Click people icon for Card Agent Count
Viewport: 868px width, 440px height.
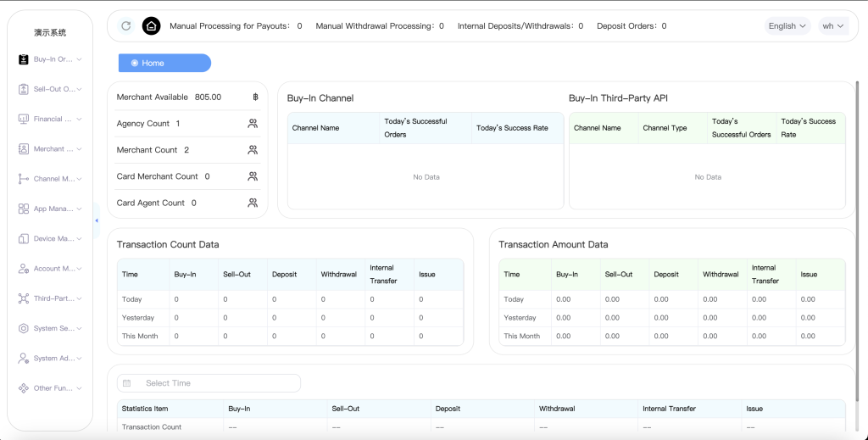(253, 203)
